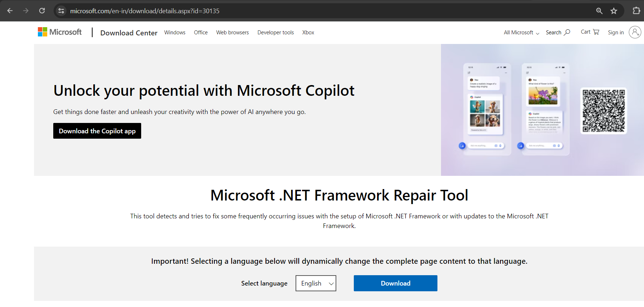Click the browser back arrow
The height and width of the screenshot is (307, 644).
click(10, 11)
